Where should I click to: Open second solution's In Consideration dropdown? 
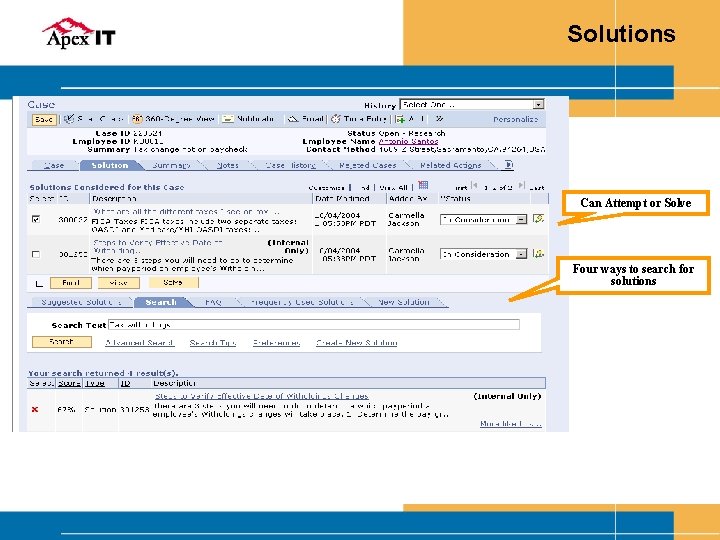(483, 254)
